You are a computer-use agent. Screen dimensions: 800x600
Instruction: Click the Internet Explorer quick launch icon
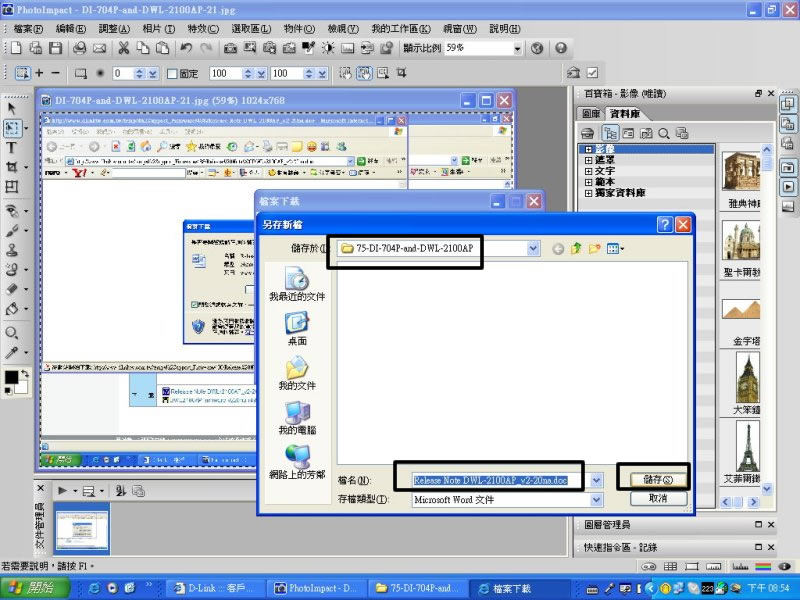click(x=94, y=588)
